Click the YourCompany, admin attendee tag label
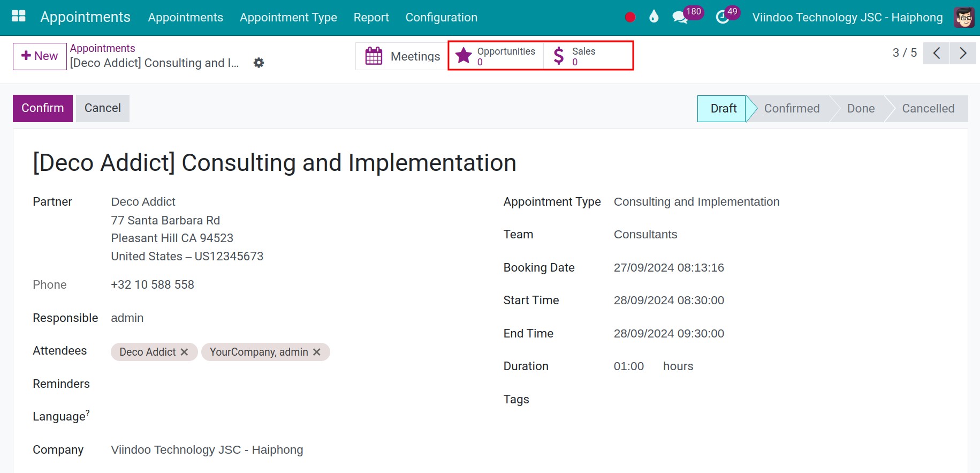 point(259,352)
